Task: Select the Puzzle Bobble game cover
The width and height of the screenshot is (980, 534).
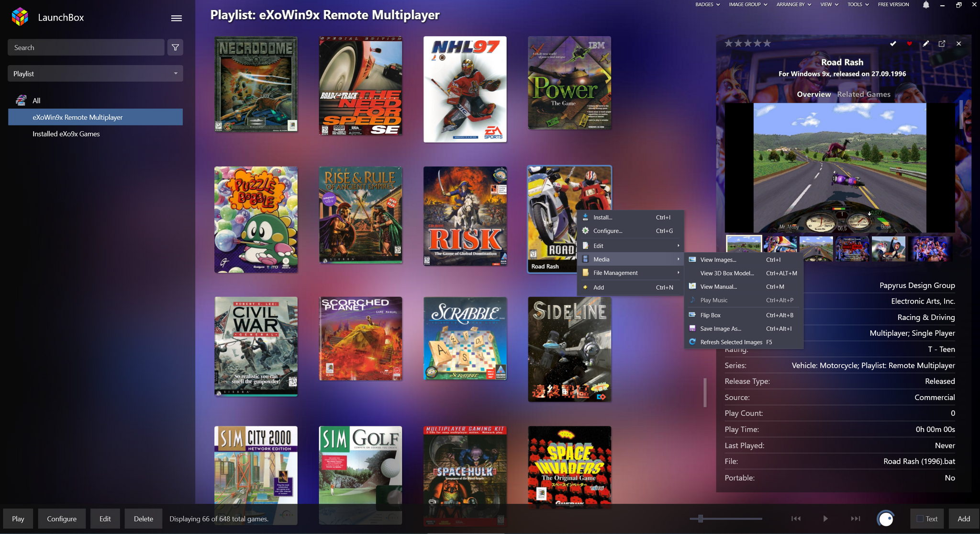Action: pyautogui.click(x=256, y=220)
